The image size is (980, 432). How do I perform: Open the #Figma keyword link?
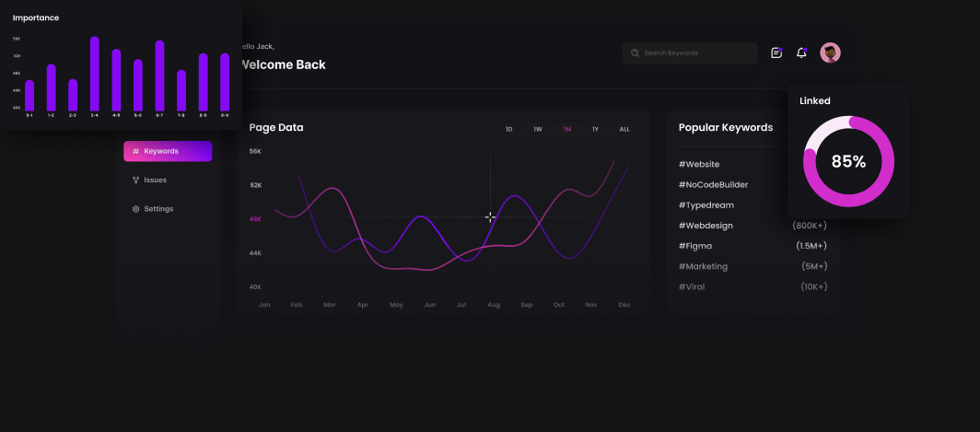[x=695, y=246]
